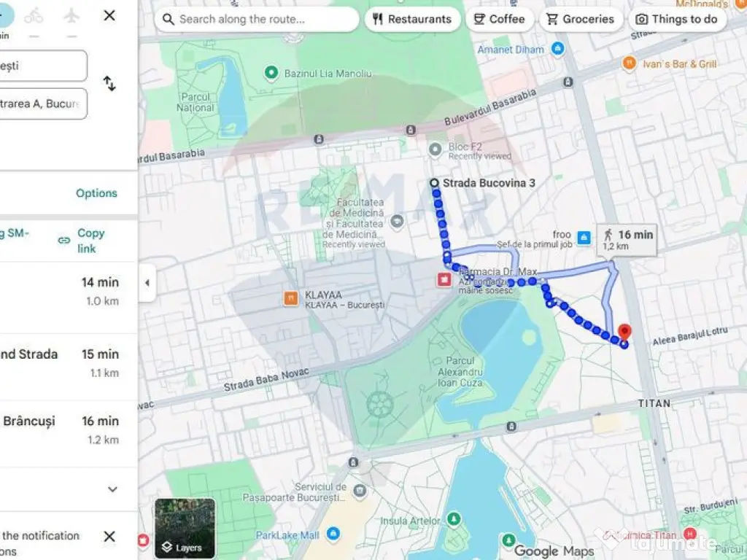Screen dimensions: 747x560
Task: Open route Options
Action: click(x=96, y=192)
